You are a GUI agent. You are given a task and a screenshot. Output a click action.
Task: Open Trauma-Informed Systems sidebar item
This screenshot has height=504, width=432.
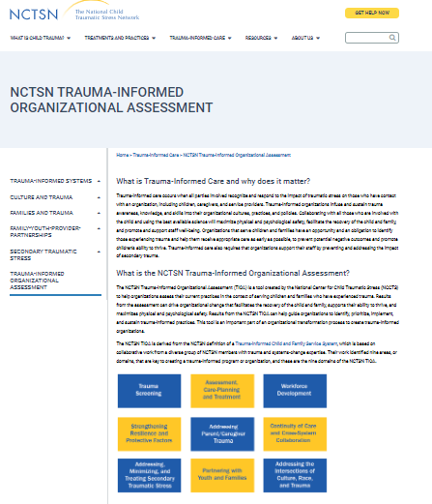[51, 181]
